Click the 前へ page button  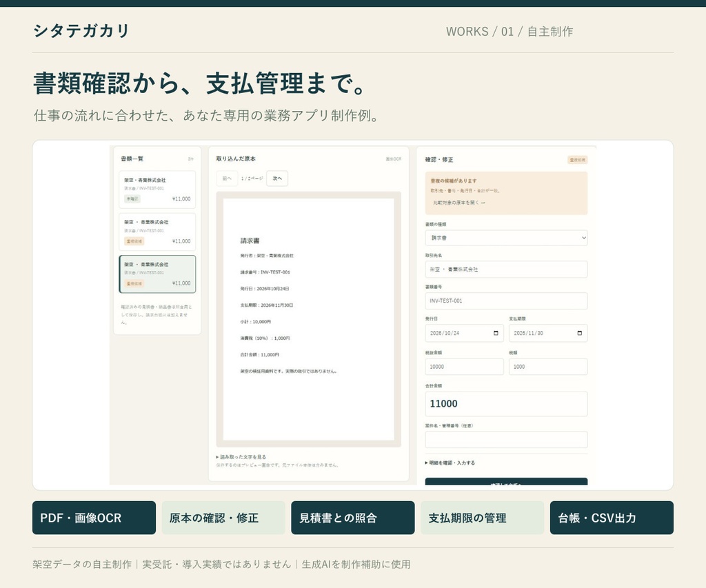tap(226, 179)
